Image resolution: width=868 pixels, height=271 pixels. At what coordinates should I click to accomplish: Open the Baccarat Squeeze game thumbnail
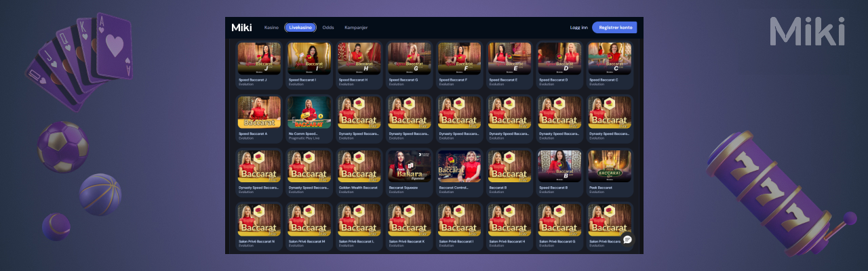click(x=410, y=166)
